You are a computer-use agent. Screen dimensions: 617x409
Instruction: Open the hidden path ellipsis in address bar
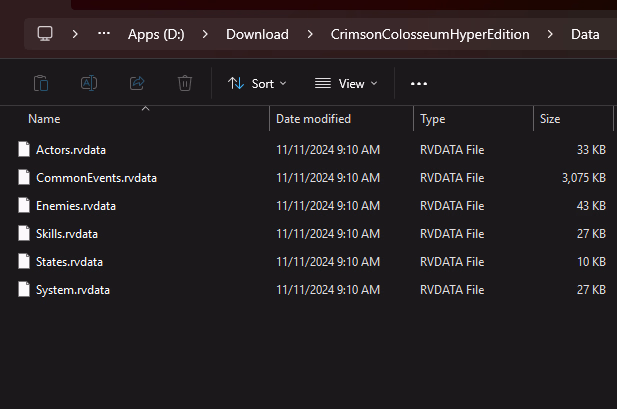coord(104,34)
